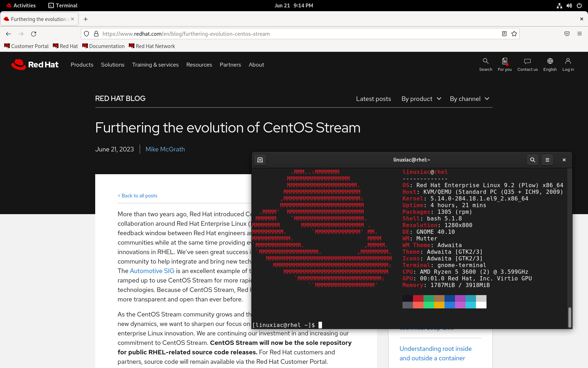Click the URL address bar field

coord(300,34)
